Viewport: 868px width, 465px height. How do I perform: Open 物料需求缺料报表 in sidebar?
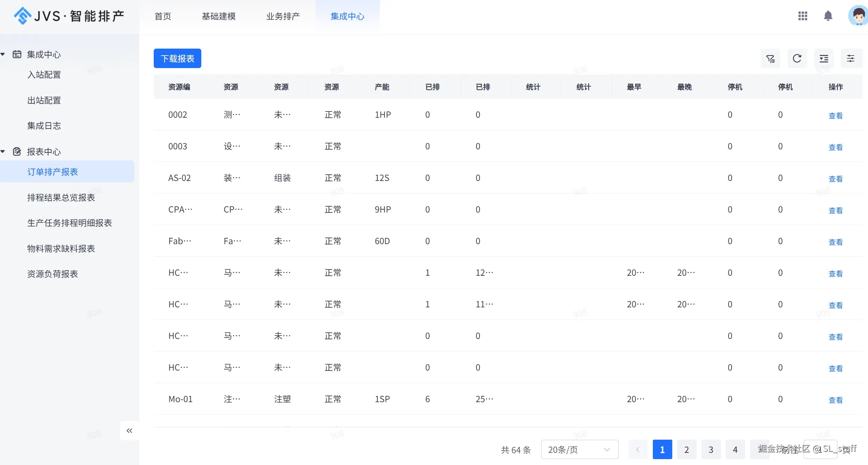(x=61, y=249)
